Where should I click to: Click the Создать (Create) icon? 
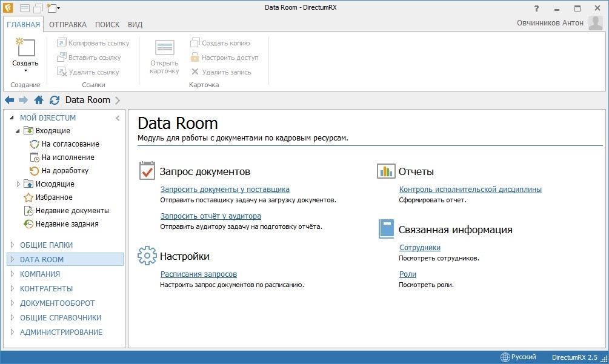click(x=25, y=47)
